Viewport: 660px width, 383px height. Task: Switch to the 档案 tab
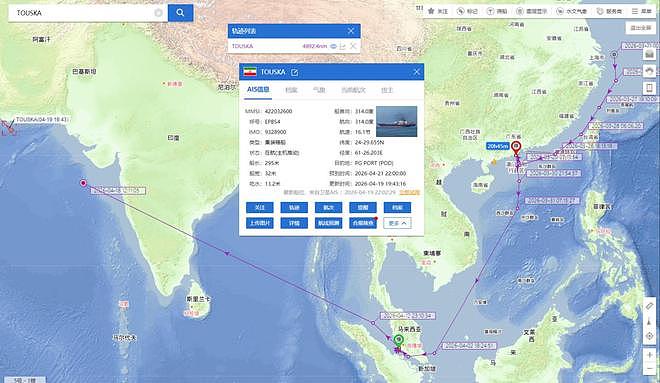point(291,90)
